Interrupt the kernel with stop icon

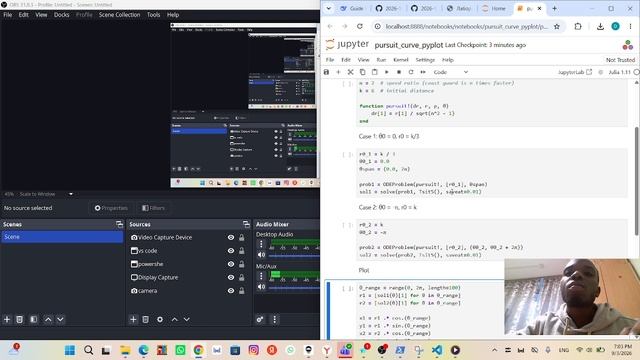399,72
